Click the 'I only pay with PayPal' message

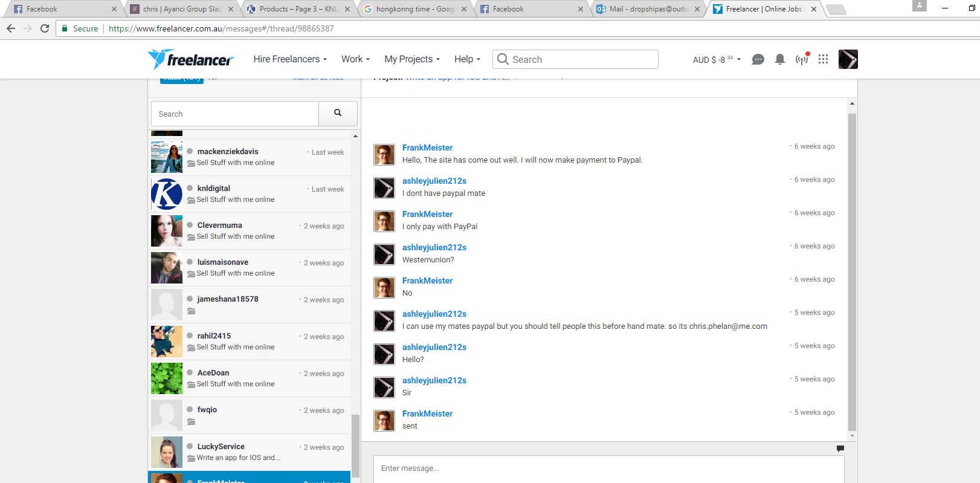pos(440,227)
